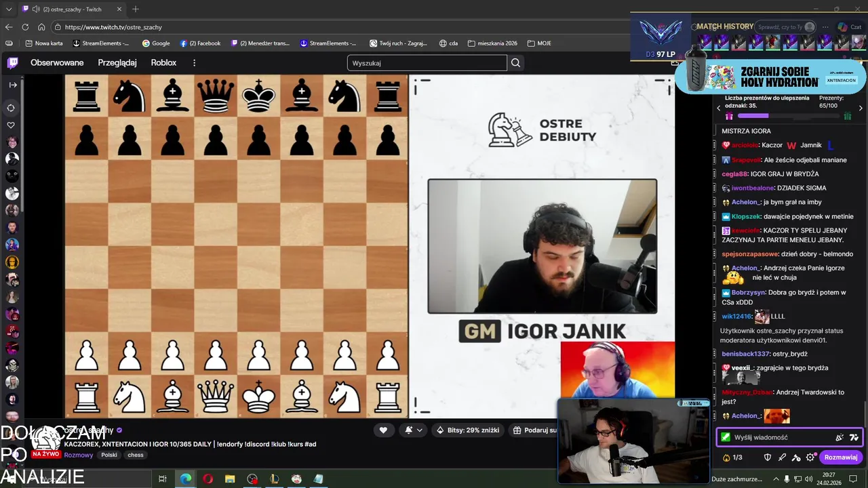868x488 pixels.
Task: Click site info lock icon
Action: (x=57, y=27)
